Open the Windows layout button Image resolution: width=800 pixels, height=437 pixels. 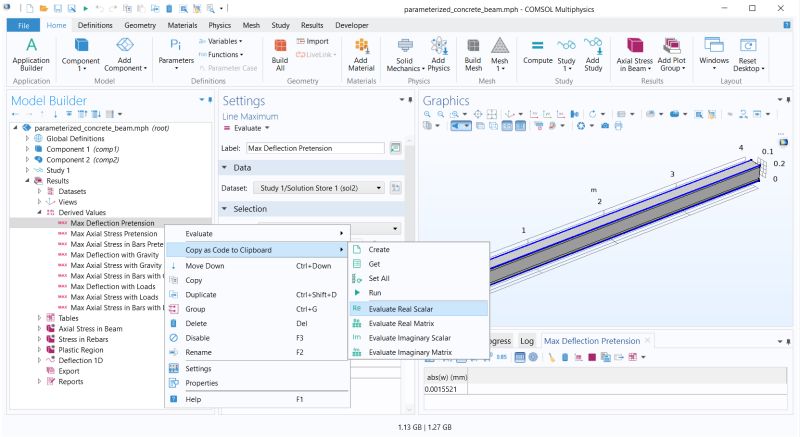coord(714,54)
